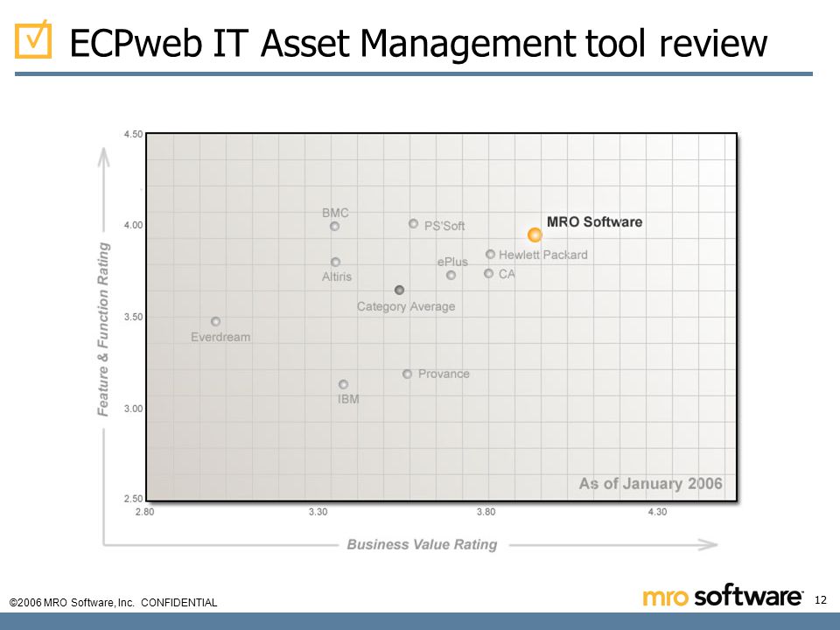The width and height of the screenshot is (840, 630).
Task: Click the 4.50 y-axis value
Action: coord(133,135)
